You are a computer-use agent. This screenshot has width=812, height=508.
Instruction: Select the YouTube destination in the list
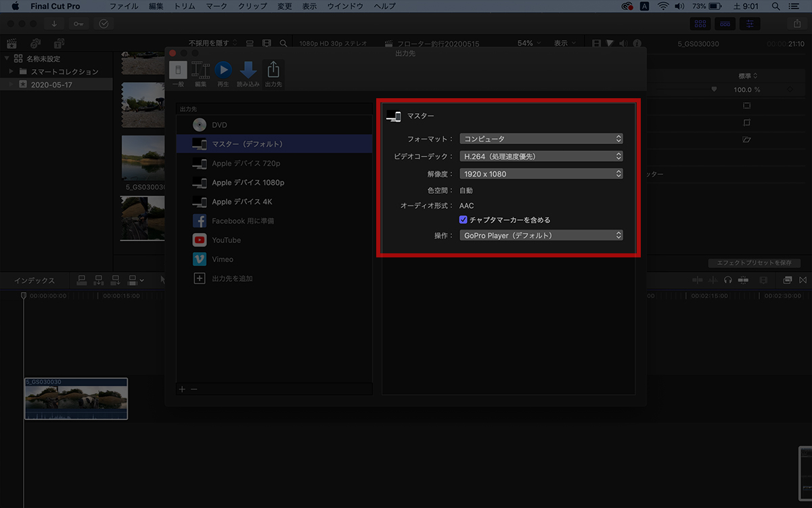point(226,240)
